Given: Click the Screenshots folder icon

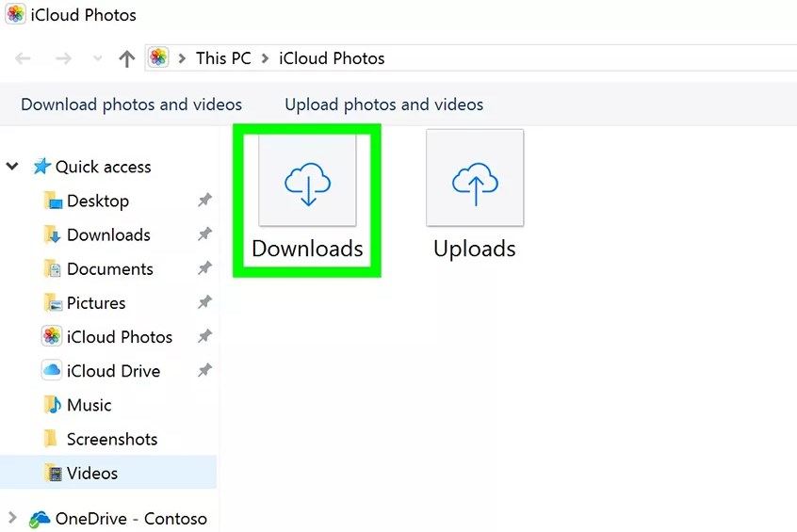Looking at the screenshot, I should (50, 439).
